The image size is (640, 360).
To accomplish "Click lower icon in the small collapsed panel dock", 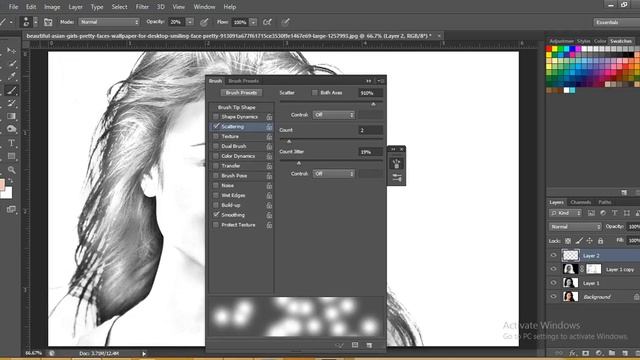I will tap(396, 178).
